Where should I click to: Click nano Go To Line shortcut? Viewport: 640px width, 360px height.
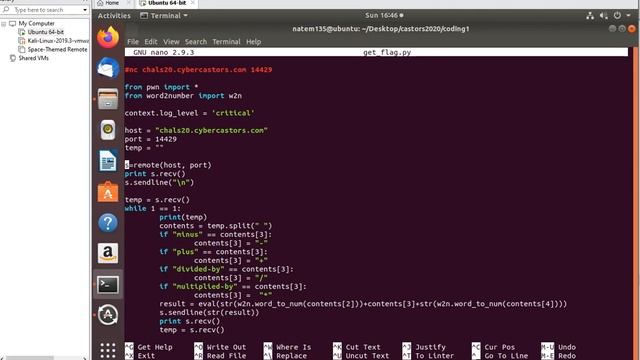500,356
